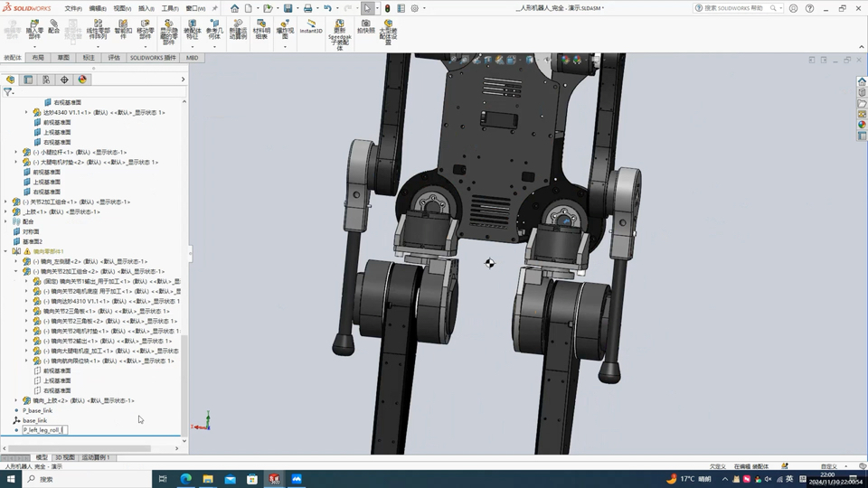Click the 配合 (Mate) tool in ribbon
The image size is (868, 488).
[53, 27]
